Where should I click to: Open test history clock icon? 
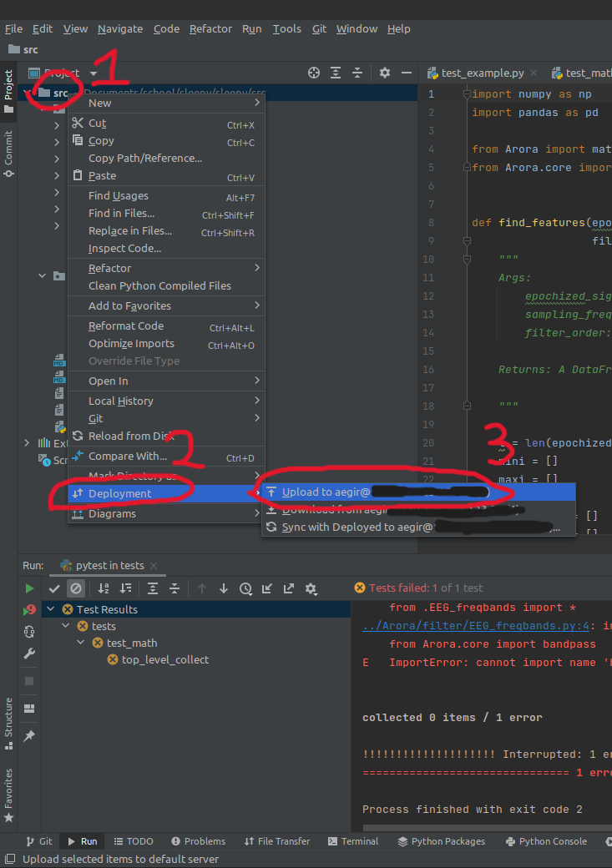pyautogui.click(x=245, y=588)
